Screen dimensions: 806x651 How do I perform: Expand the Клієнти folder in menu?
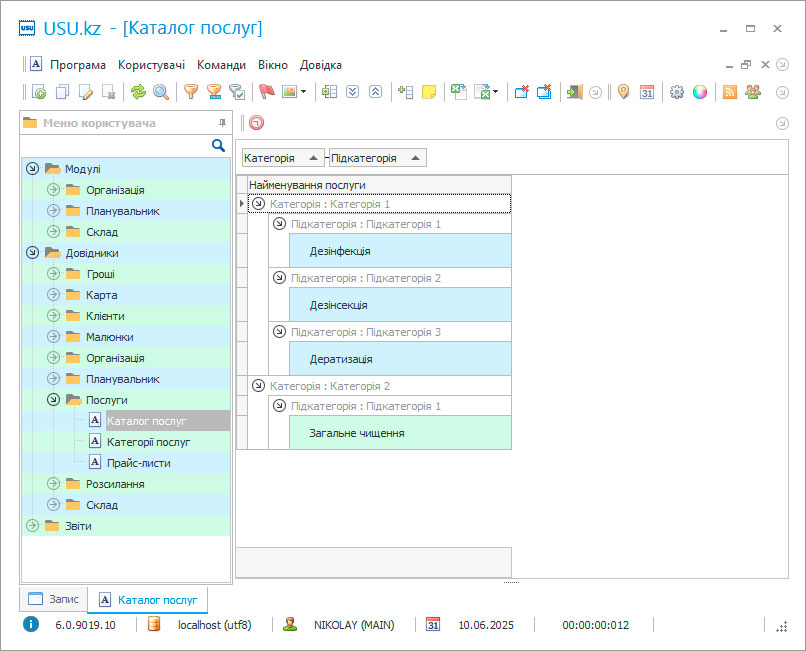coord(53,316)
